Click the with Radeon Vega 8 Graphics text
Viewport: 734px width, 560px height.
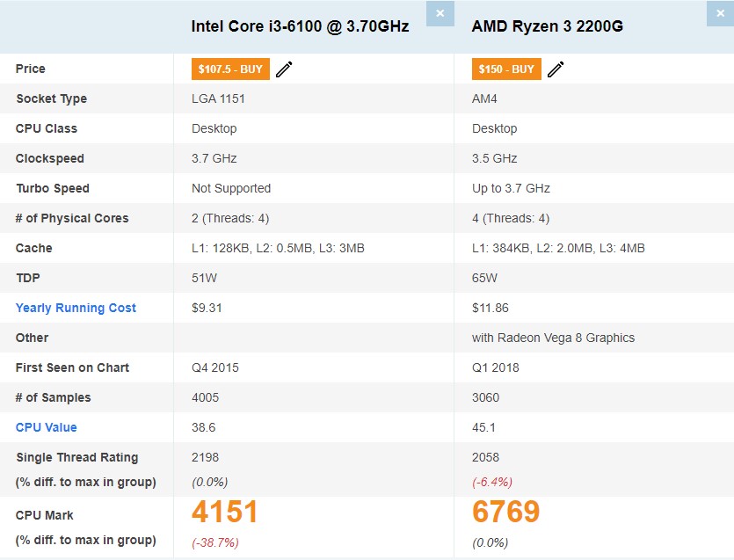[553, 338]
